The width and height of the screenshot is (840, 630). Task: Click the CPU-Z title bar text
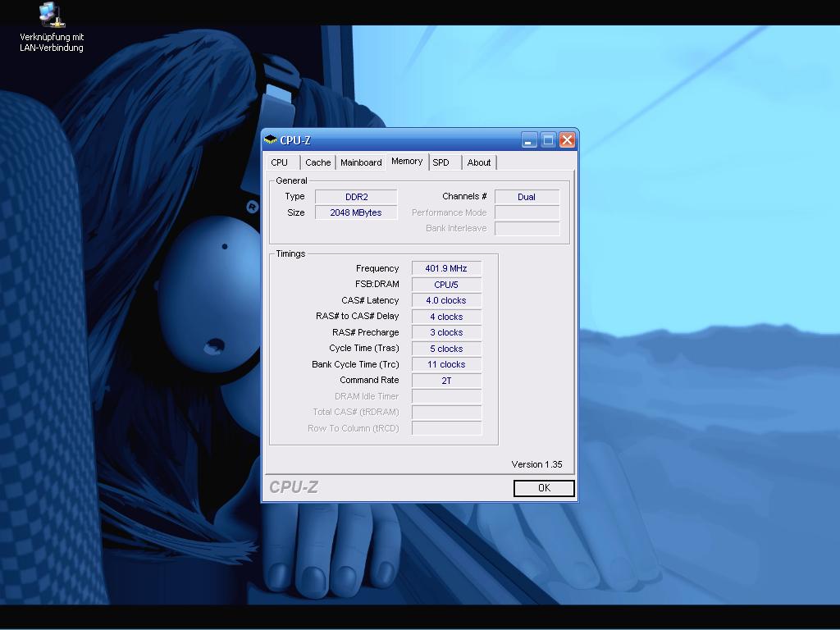pyautogui.click(x=295, y=140)
